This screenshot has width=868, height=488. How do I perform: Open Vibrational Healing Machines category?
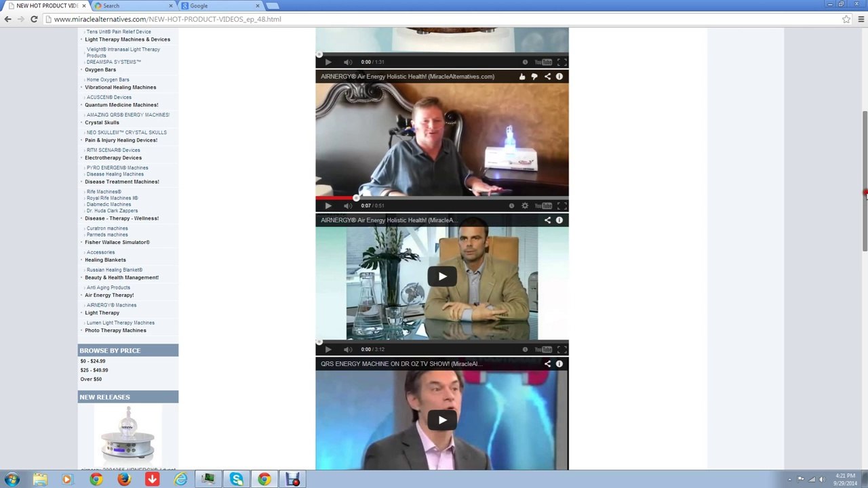click(120, 87)
